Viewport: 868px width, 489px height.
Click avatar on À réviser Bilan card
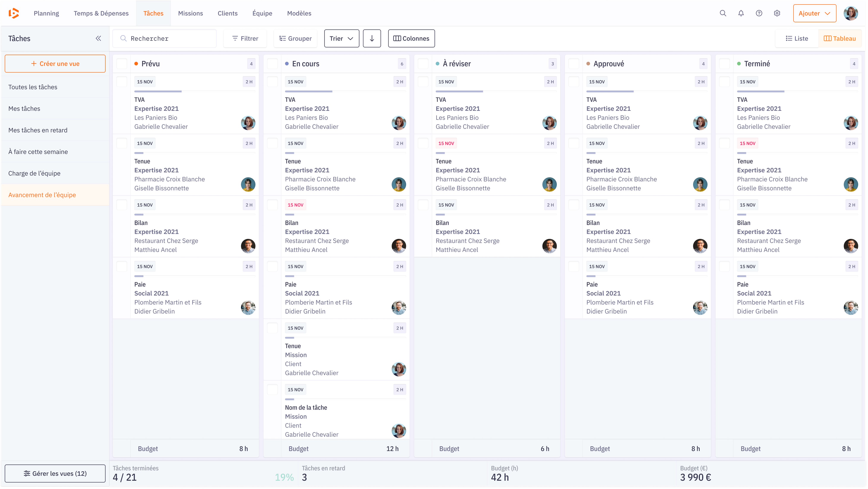pos(549,246)
